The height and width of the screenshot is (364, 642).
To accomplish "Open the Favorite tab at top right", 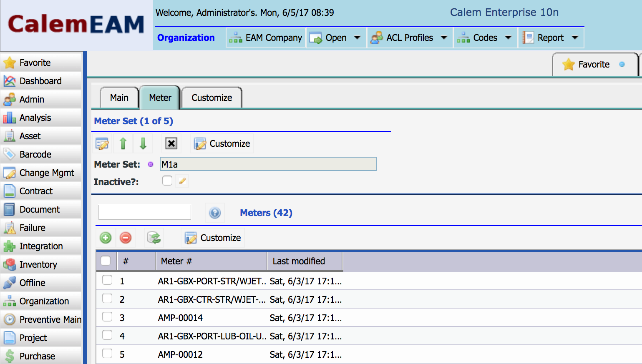I will point(595,64).
